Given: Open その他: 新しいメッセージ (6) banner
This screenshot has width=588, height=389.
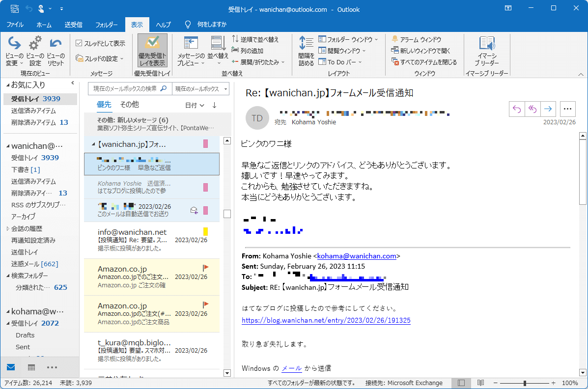Looking at the screenshot, I should point(158,124).
